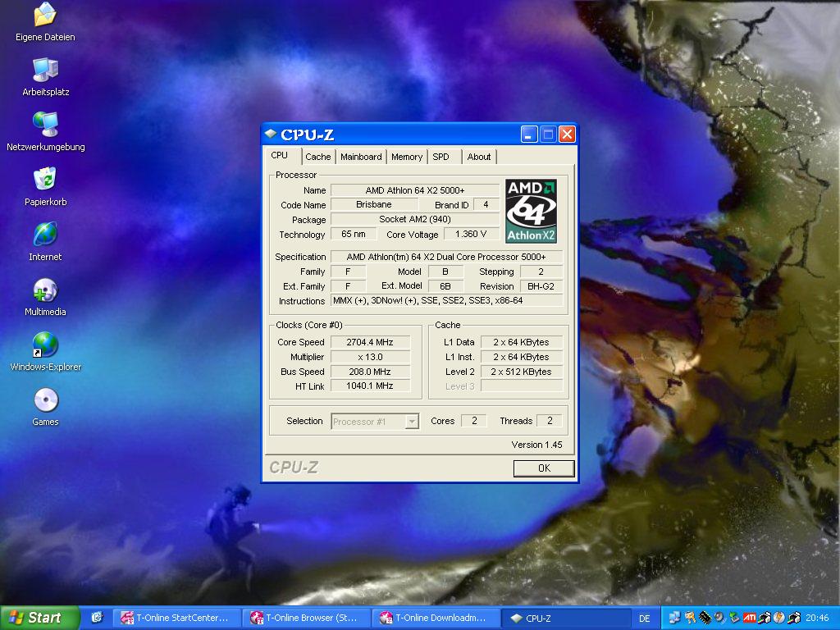This screenshot has height=630, width=840.
Task: Click the network computers tray icon
Action: tap(675, 618)
